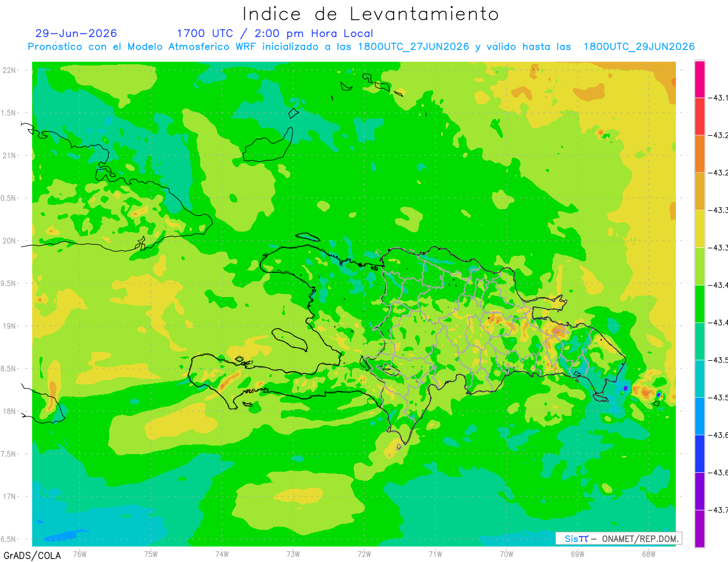Image resolution: width=728 pixels, height=562 pixels.
Task: Click the "9.5N" latitude label
Action: point(9,283)
